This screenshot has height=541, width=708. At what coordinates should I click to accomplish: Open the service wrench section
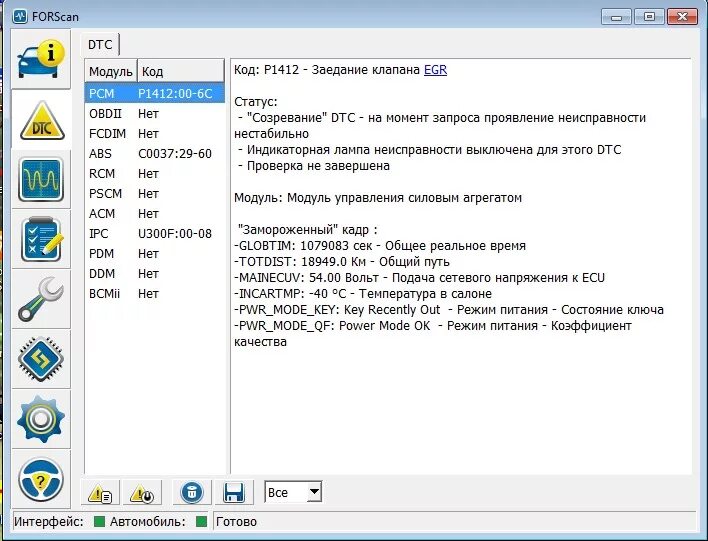tap(41, 299)
